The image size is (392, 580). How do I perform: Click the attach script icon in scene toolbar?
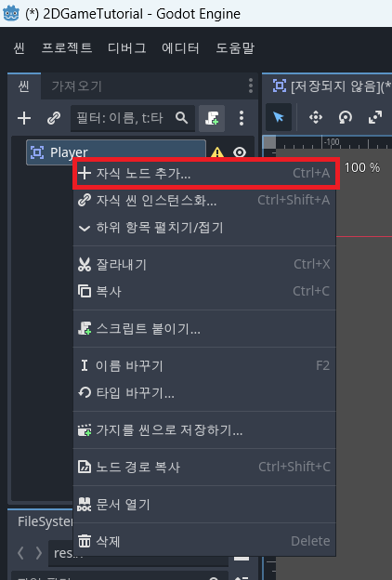(x=212, y=118)
